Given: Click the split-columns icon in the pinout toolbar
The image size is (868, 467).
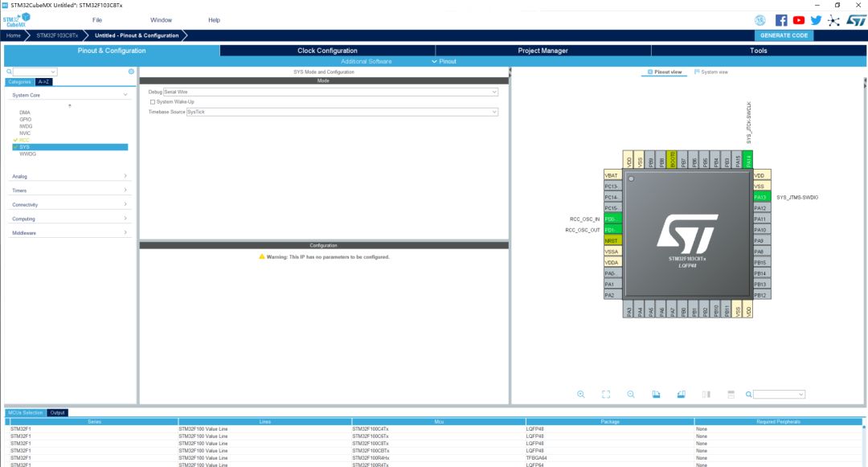Looking at the screenshot, I should pyautogui.click(x=706, y=395).
